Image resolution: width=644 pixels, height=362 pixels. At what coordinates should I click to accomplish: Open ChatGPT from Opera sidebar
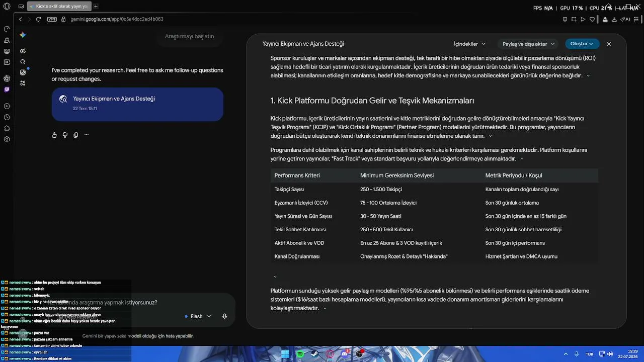(x=7, y=78)
